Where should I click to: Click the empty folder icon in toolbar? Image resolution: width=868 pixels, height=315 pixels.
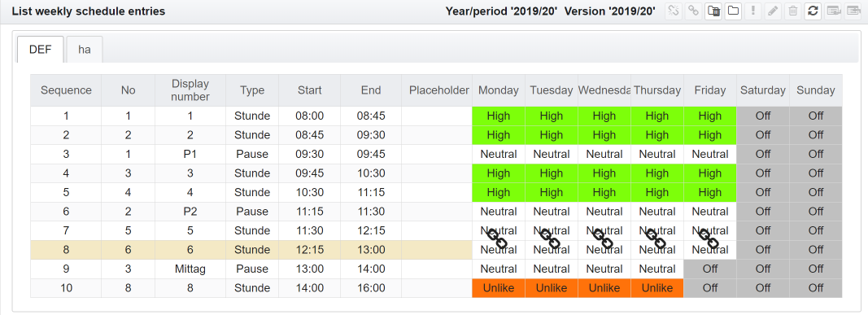(733, 11)
